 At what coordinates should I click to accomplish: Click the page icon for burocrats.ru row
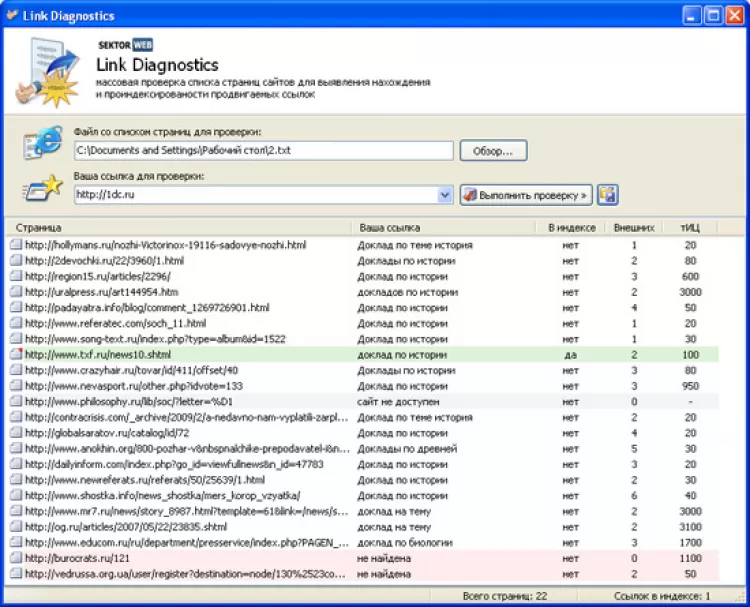pyautogui.click(x=16, y=558)
